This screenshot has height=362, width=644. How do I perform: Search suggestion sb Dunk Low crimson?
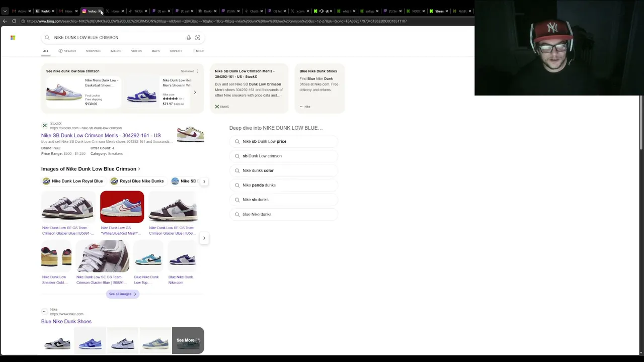[x=283, y=156]
